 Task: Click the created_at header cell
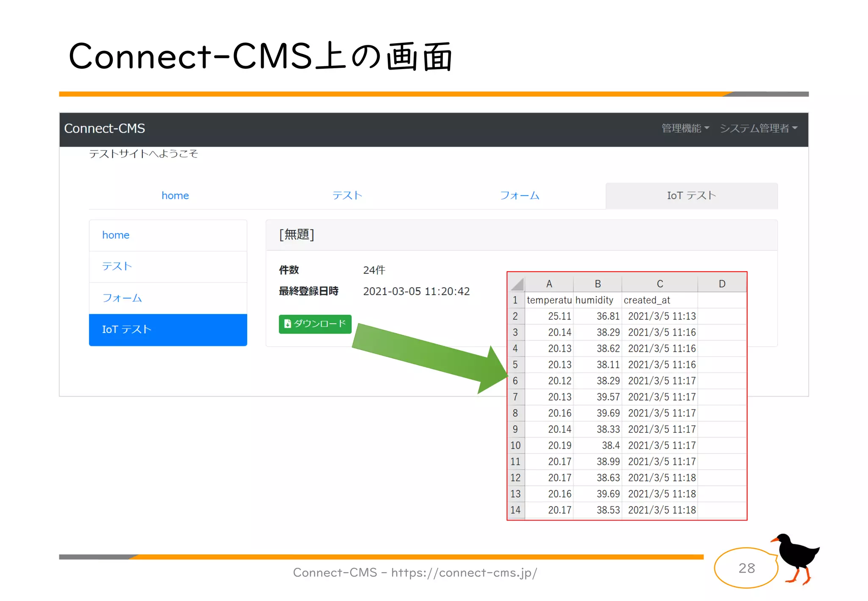tap(660, 300)
